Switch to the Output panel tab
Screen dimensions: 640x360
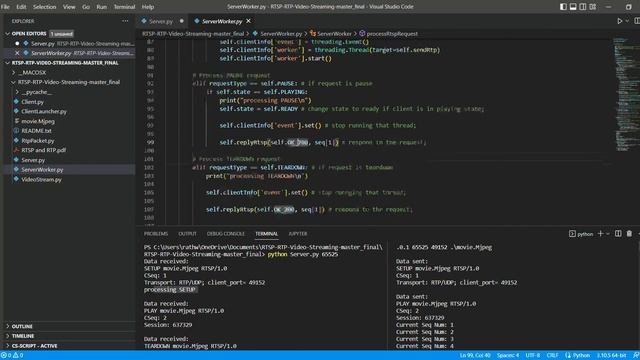pyautogui.click(x=187, y=234)
